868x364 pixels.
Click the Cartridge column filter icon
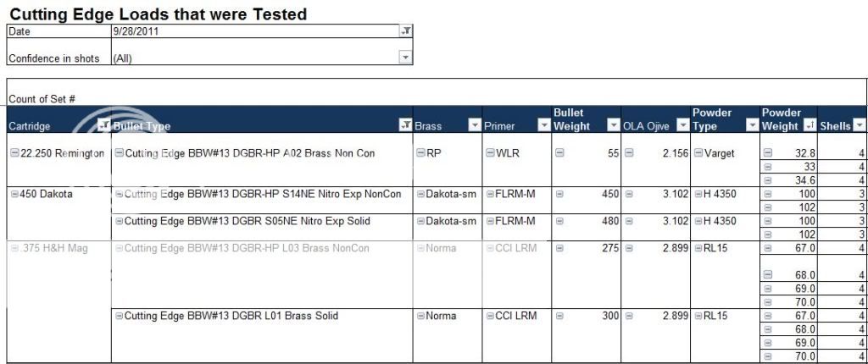point(103,126)
